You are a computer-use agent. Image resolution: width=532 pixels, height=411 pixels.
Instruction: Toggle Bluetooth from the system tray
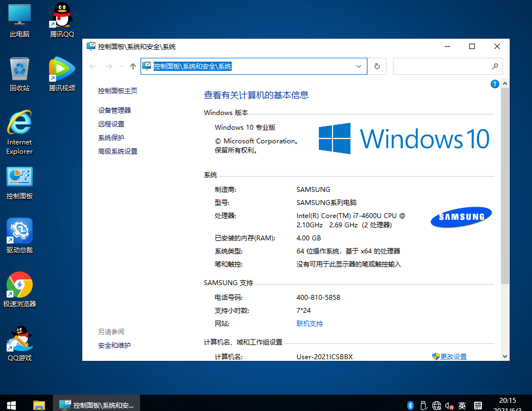point(410,406)
